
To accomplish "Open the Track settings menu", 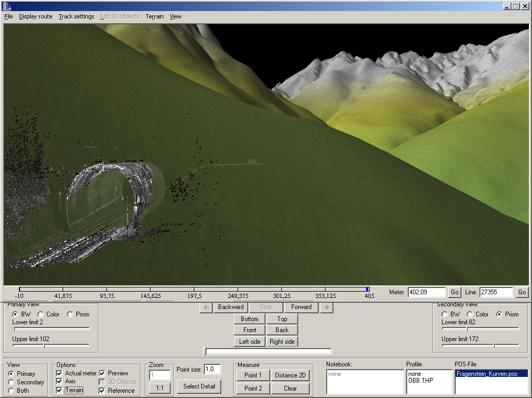I will click(76, 16).
